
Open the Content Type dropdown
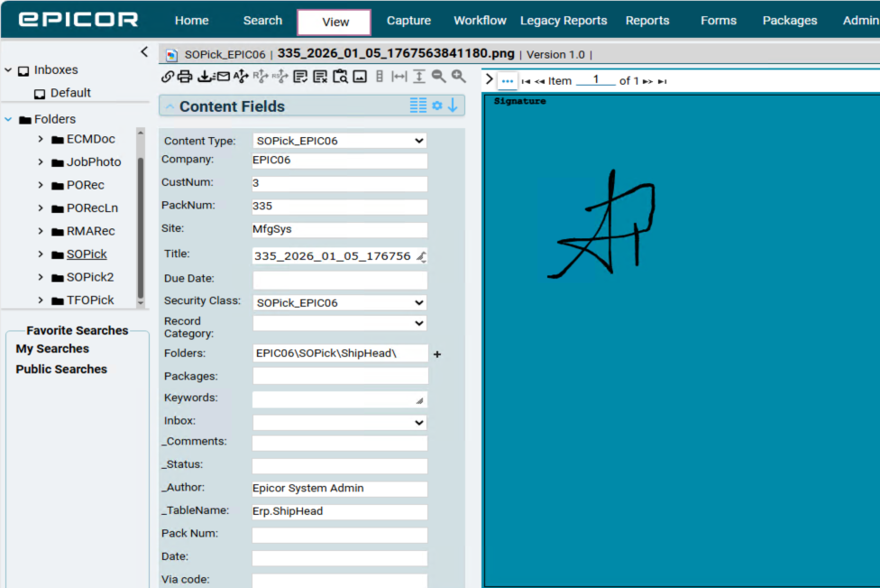(339, 141)
